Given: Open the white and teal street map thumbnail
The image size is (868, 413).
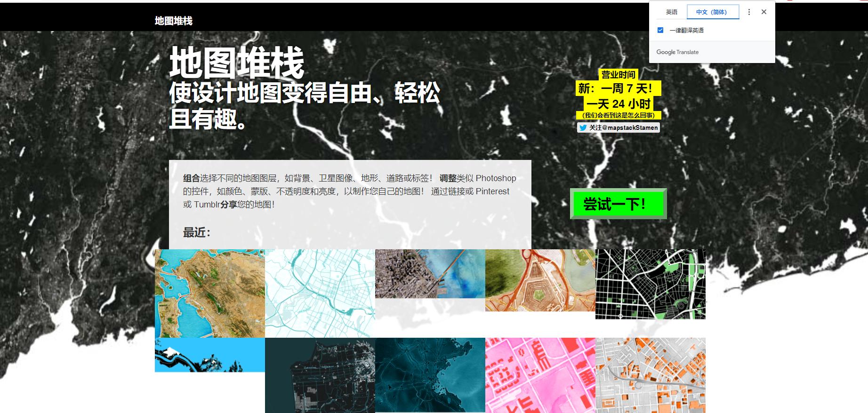Looking at the screenshot, I should [320, 294].
